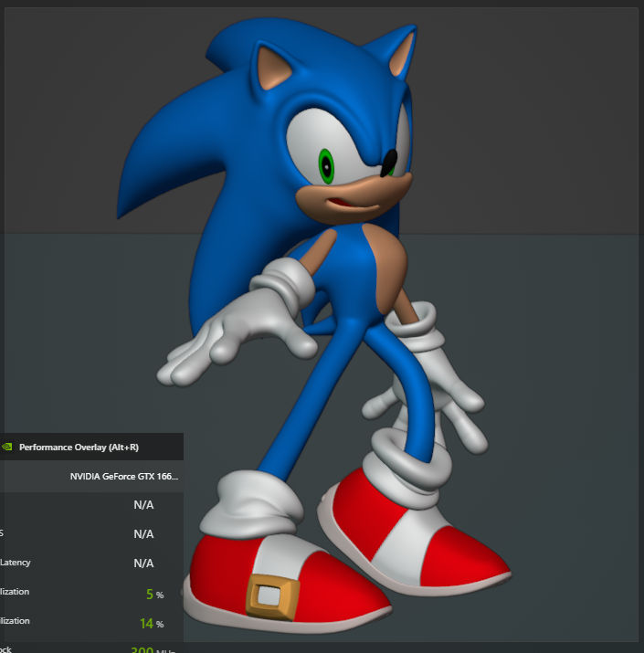Click the "14 %" utilization value

(x=152, y=624)
